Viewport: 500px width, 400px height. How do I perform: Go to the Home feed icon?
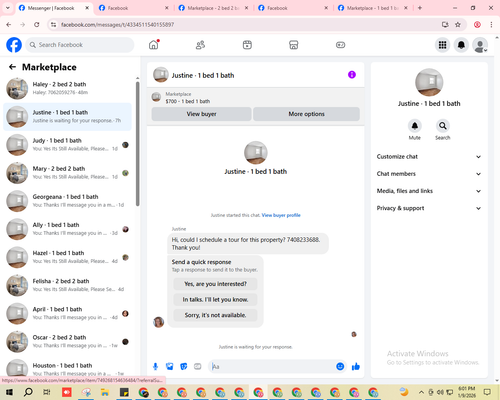(154, 45)
